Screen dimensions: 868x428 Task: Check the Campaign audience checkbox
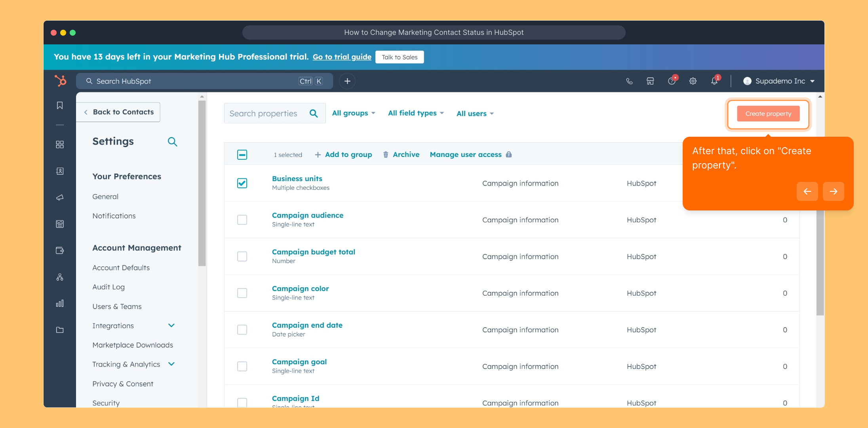point(242,220)
